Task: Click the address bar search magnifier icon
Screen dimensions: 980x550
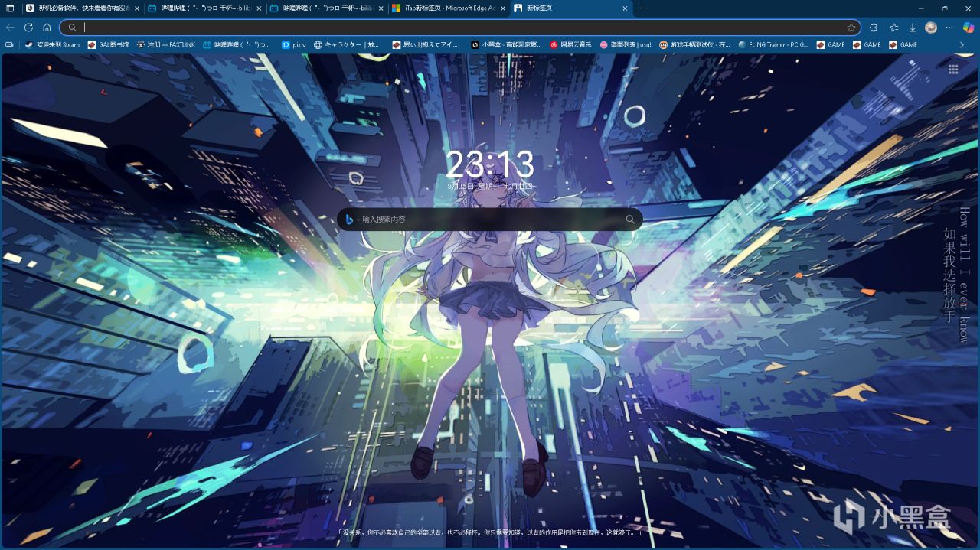Action: (72, 28)
